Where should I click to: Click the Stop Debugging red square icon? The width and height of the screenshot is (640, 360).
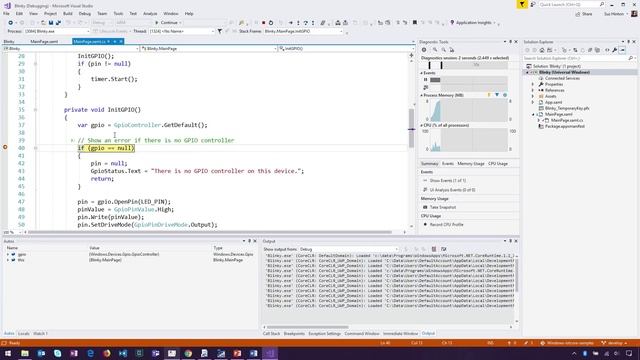pyautogui.click(x=264, y=23)
